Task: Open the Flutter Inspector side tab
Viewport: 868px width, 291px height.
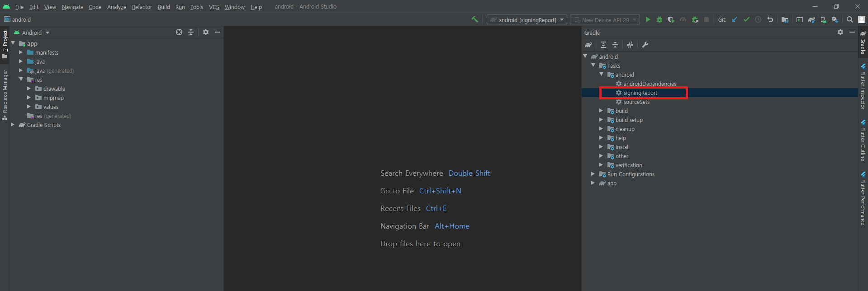Action: point(863,86)
